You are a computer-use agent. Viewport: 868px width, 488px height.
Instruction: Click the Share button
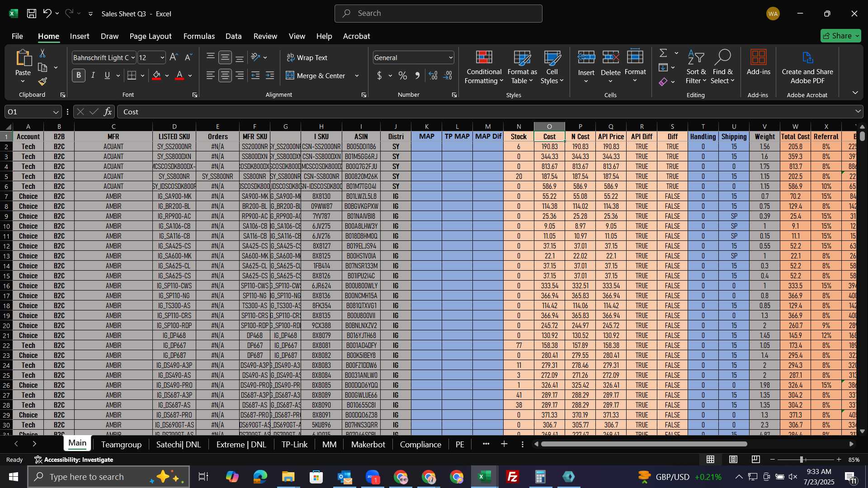coord(840,36)
